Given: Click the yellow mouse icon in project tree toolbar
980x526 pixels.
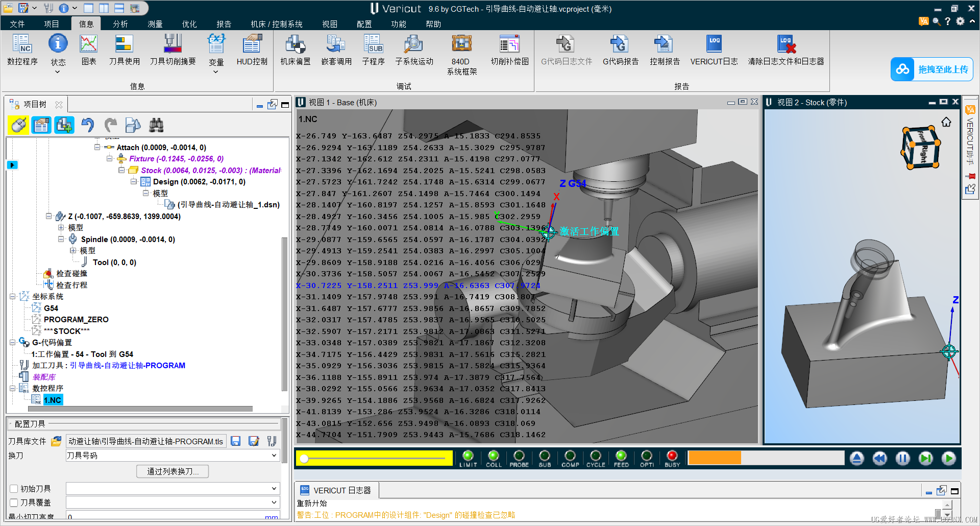Looking at the screenshot, I should point(18,125).
